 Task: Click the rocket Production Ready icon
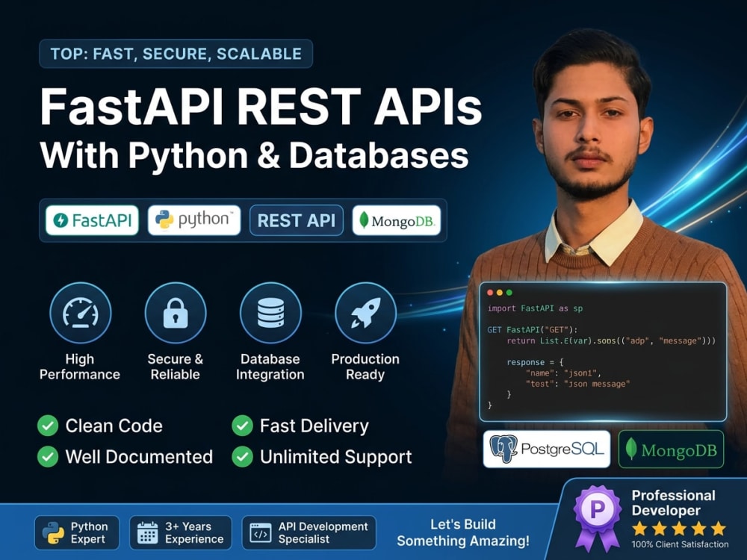[x=365, y=313]
